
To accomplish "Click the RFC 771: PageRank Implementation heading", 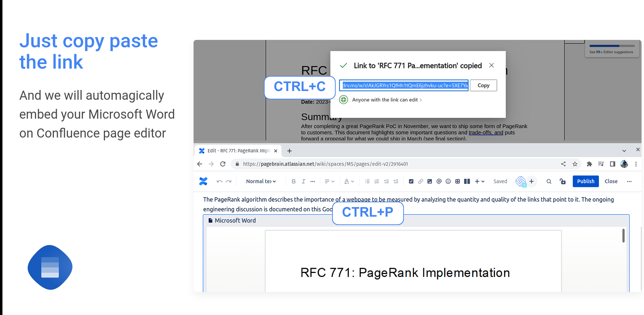I will pyautogui.click(x=405, y=273).
